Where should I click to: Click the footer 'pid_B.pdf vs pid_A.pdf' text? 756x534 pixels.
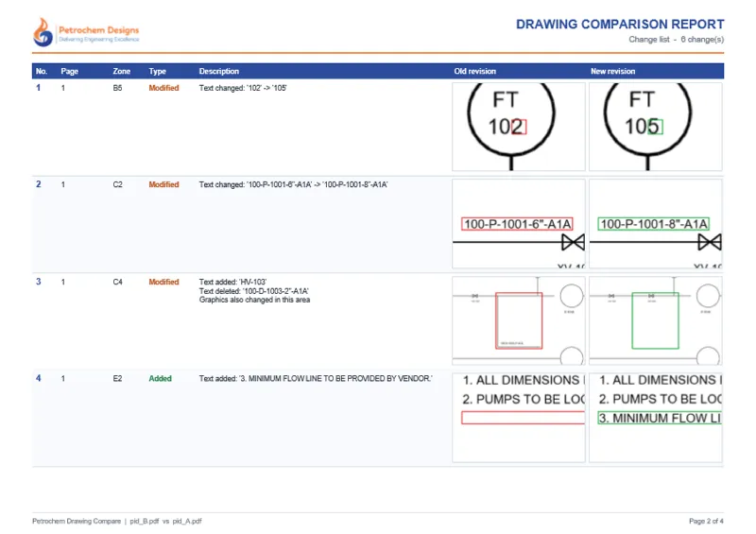pos(166,522)
